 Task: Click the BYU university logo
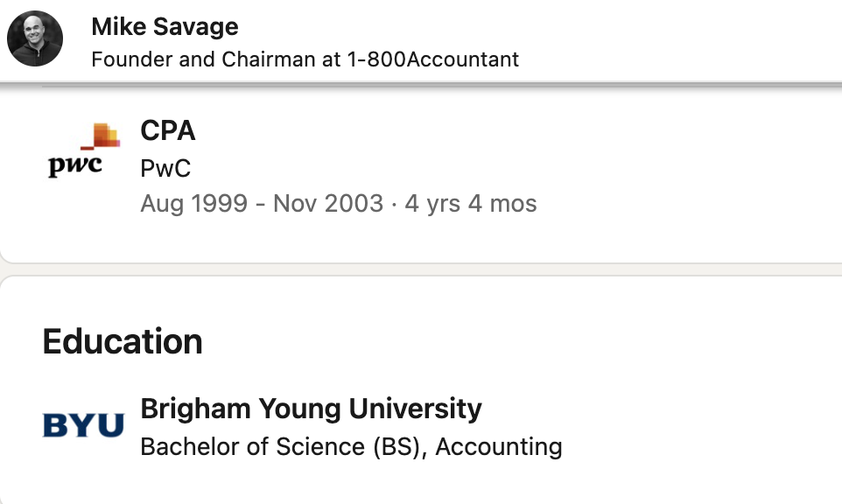[x=83, y=425]
